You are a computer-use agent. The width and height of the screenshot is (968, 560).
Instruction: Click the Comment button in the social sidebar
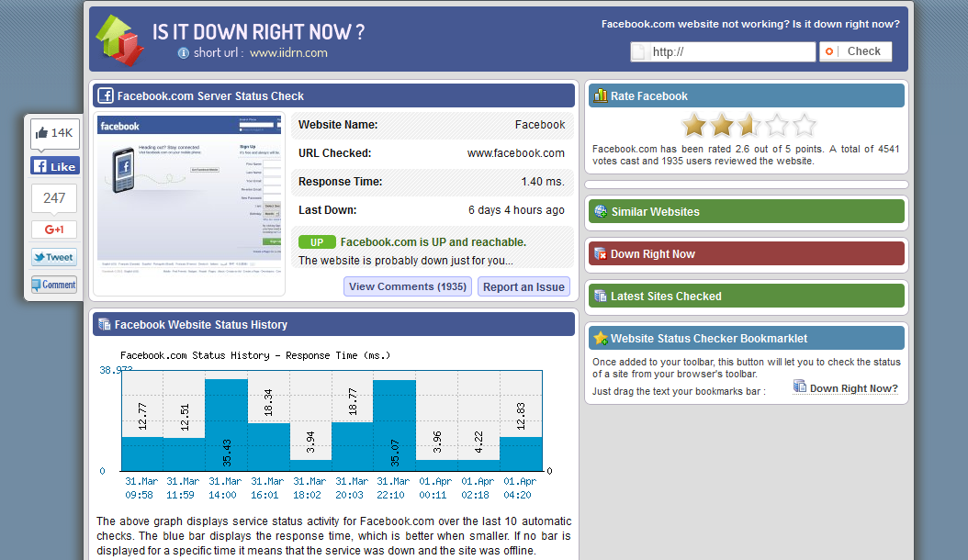click(x=54, y=285)
